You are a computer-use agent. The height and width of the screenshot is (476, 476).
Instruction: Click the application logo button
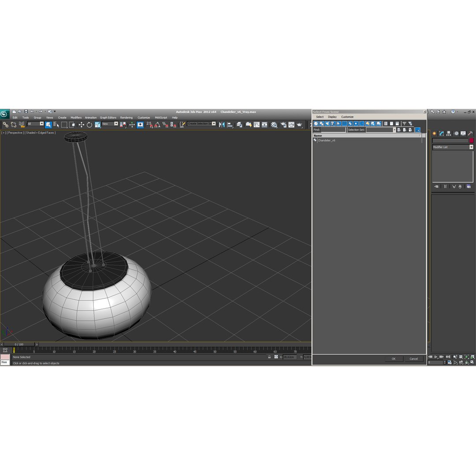[x=4, y=114]
